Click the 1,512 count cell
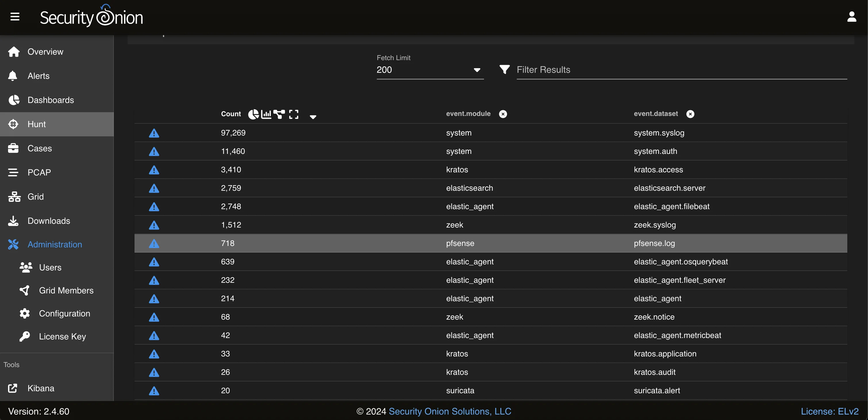868x420 pixels. pos(231,225)
